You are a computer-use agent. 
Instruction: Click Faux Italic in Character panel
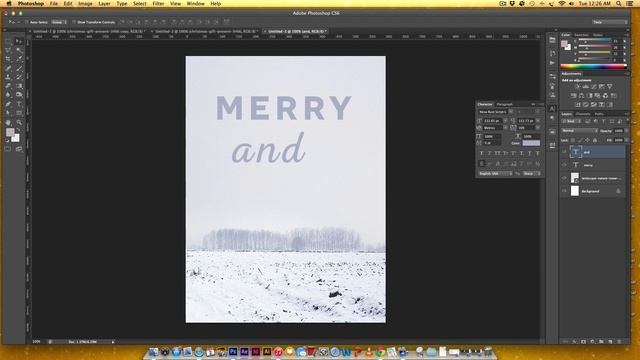tap(489, 153)
